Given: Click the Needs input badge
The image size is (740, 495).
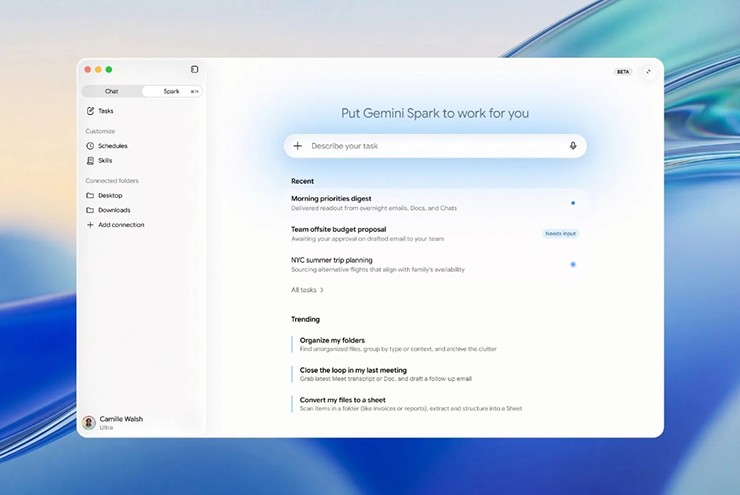Looking at the screenshot, I should [561, 234].
